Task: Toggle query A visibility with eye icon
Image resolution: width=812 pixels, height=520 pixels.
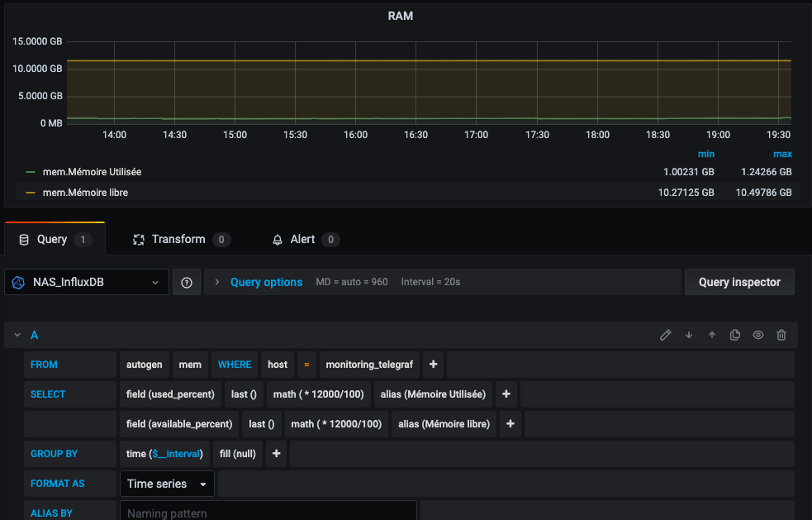Action: point(758,335)
